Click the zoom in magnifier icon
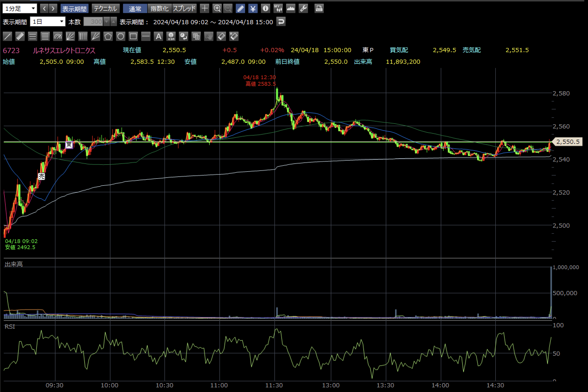This screenshot has width=588, height=392. click(217, 9)
